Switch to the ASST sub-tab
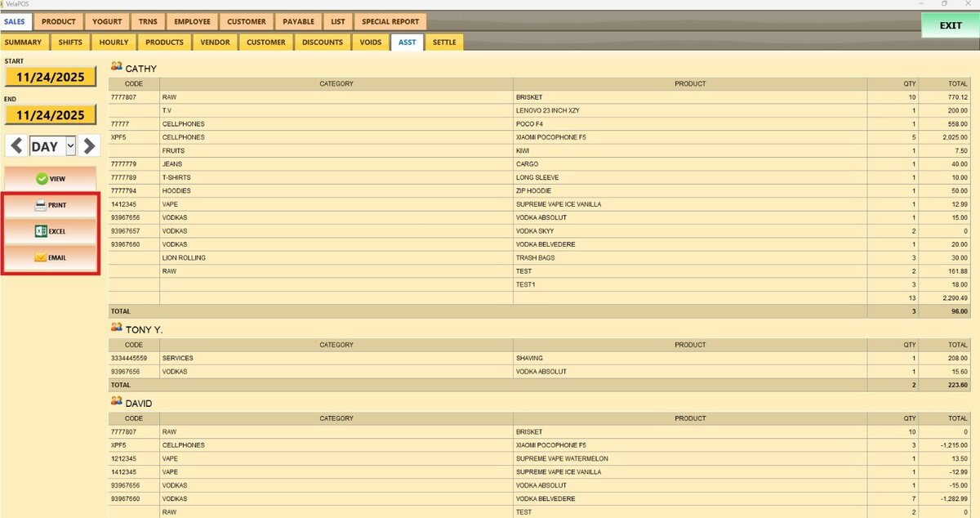 pos(407,42)
